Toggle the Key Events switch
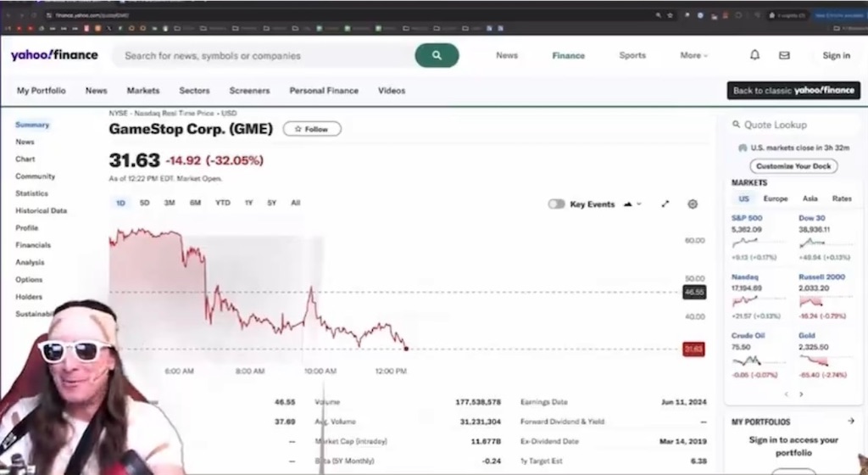The width and height of the screenshot is (868, 475). click(x=556, y=204)
